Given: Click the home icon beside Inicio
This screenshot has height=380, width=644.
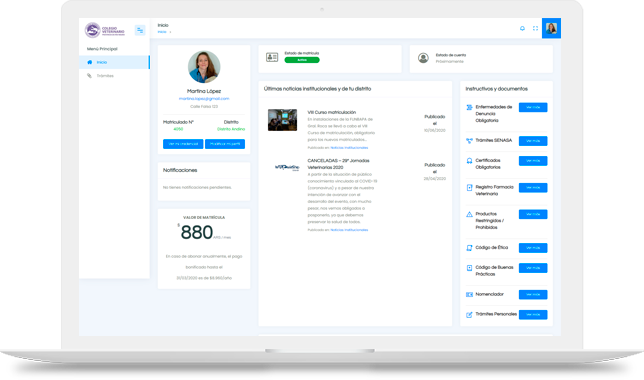Looking at the screenshot, I should click(90, 62).
